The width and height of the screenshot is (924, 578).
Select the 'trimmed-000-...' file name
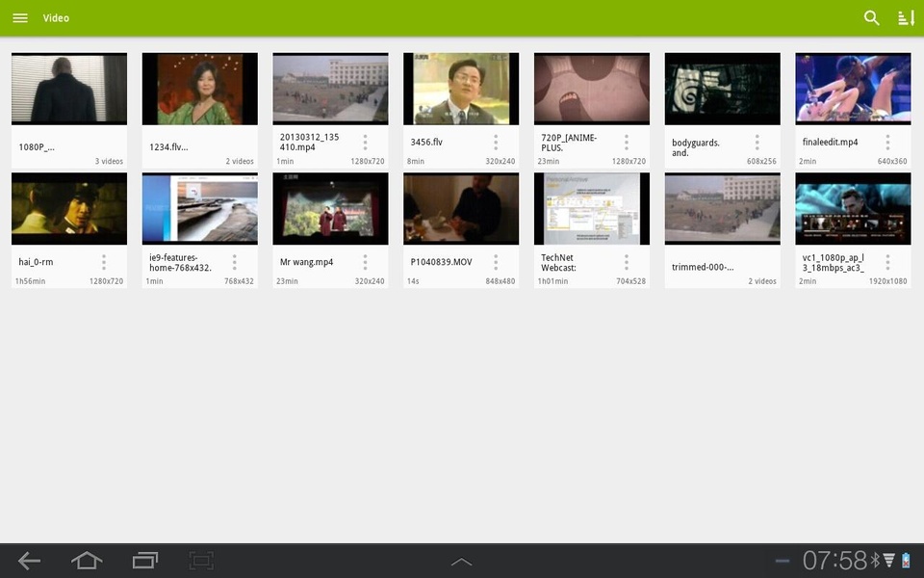(703, 267)
